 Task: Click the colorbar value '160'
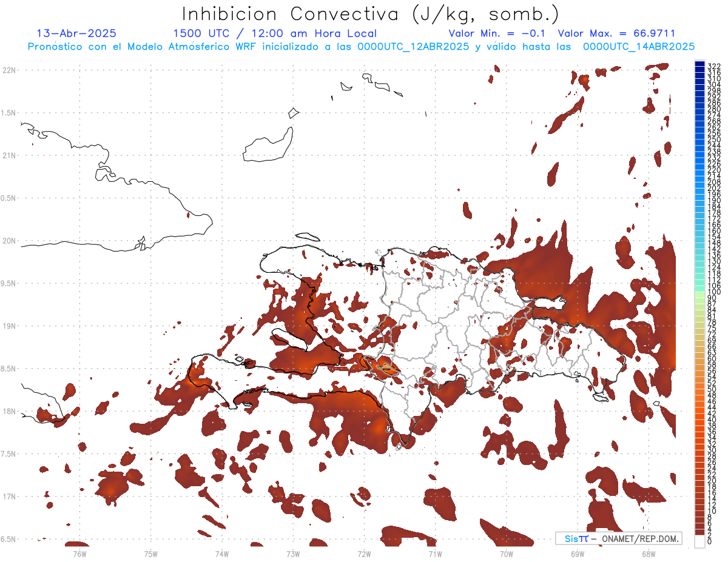(x=714, y=230)
